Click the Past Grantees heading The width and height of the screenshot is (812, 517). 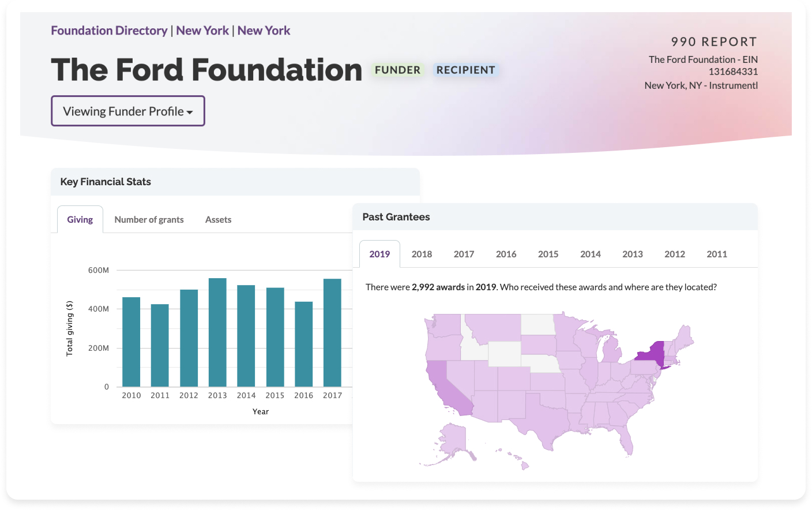(396, 217)
